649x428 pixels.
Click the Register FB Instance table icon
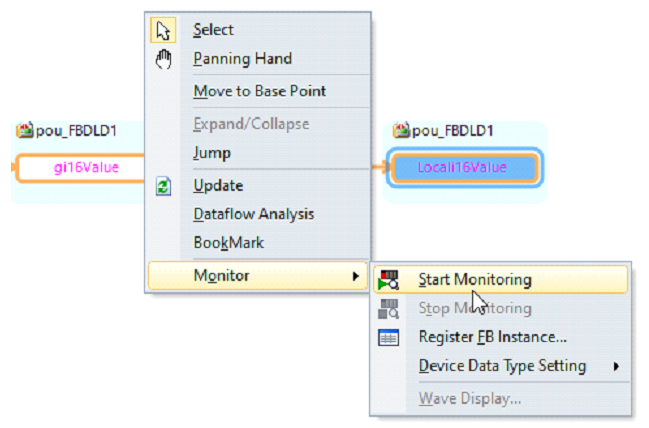coord(388,337)
